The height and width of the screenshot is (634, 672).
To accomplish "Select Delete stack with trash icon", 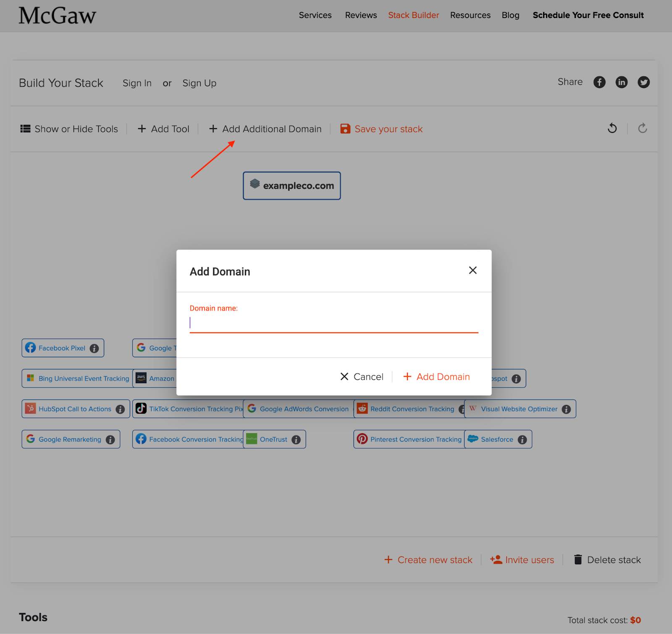I will click(x=607, y=560).
